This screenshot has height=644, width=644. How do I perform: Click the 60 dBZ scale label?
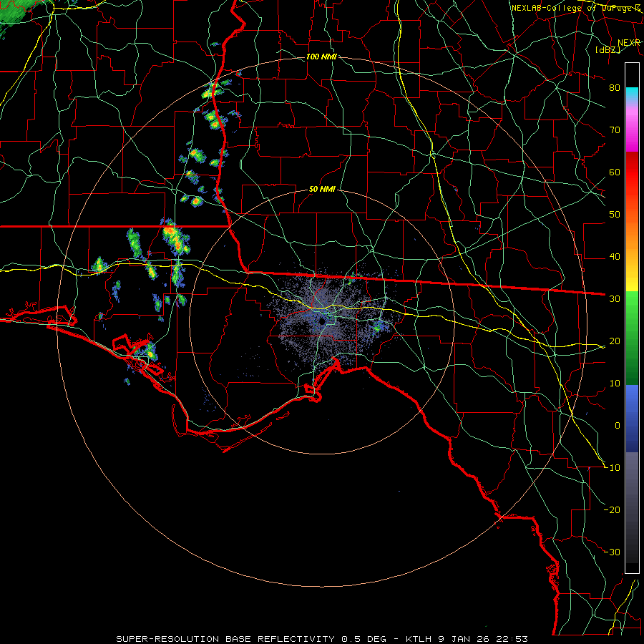(x=615, y=172)
